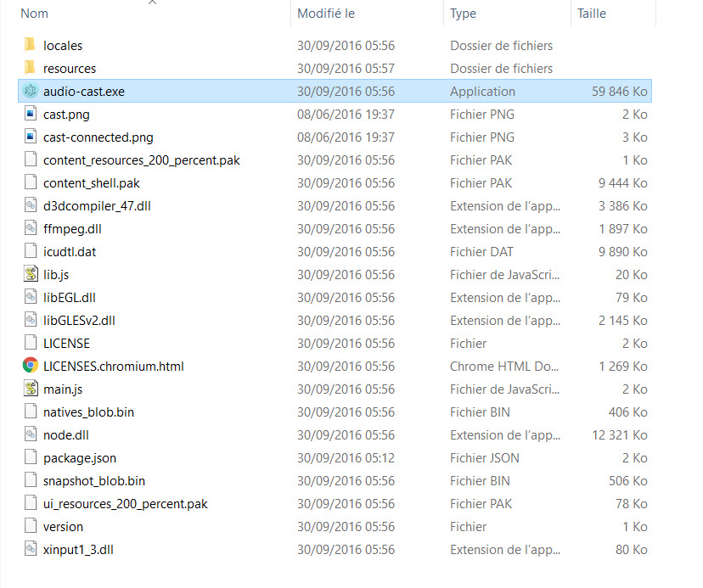Select the audio-cast.exe file name

tap(84, 92)
